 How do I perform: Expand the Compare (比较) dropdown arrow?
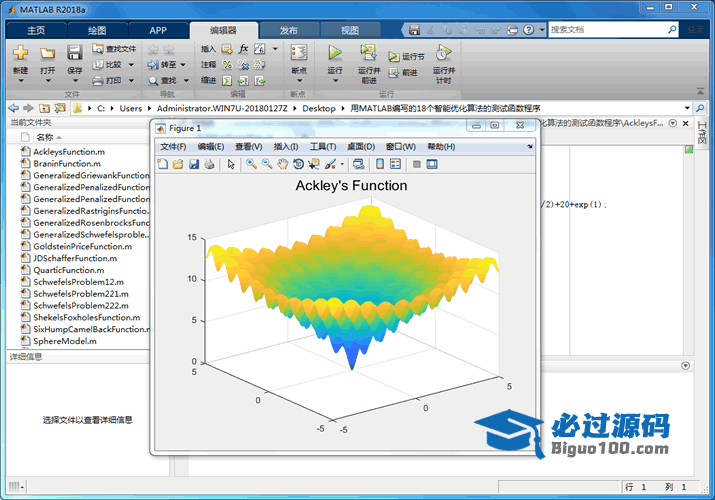[131, 65]
